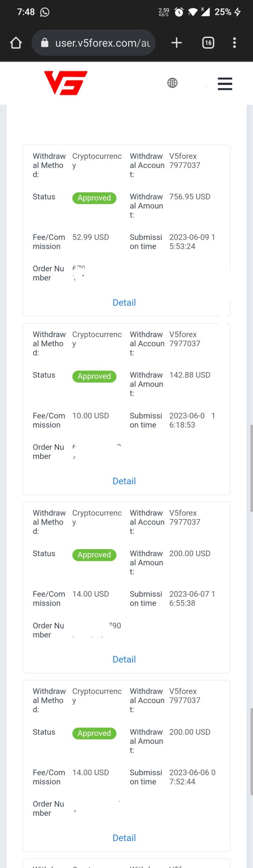Open a new tab with plus icon
The image size is (253, 868).
tap(177, 43)
